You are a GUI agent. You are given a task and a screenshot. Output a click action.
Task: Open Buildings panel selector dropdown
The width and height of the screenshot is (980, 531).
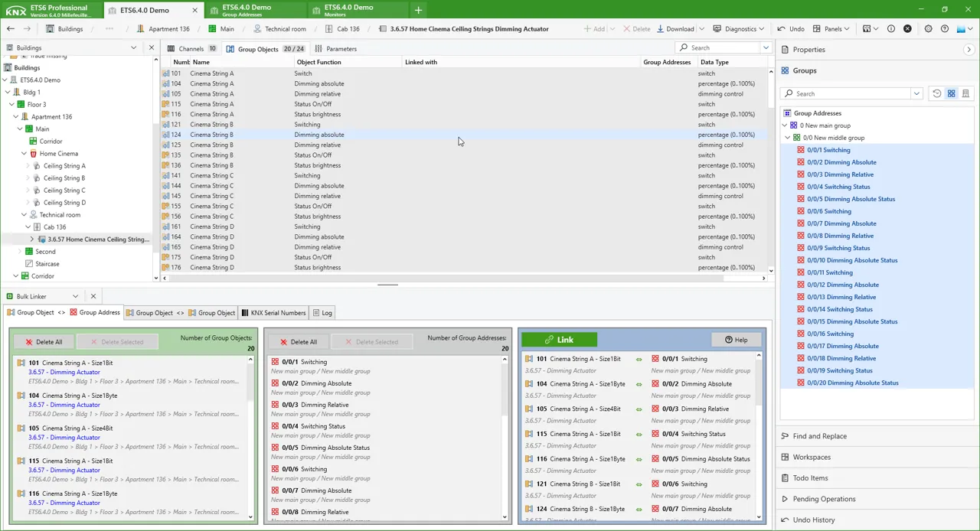(133, 47)
